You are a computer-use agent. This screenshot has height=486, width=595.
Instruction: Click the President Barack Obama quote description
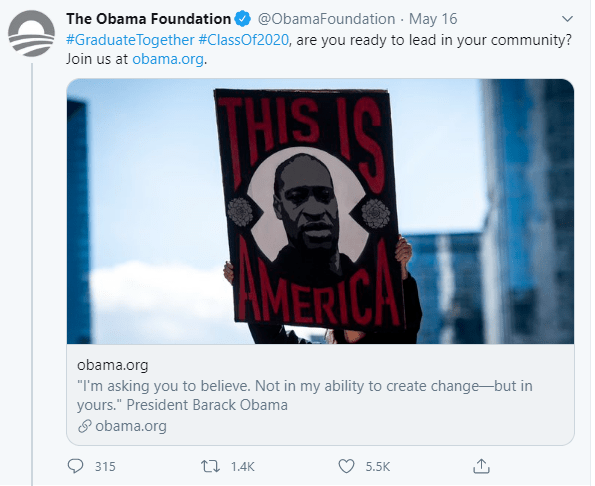[305, 395]
